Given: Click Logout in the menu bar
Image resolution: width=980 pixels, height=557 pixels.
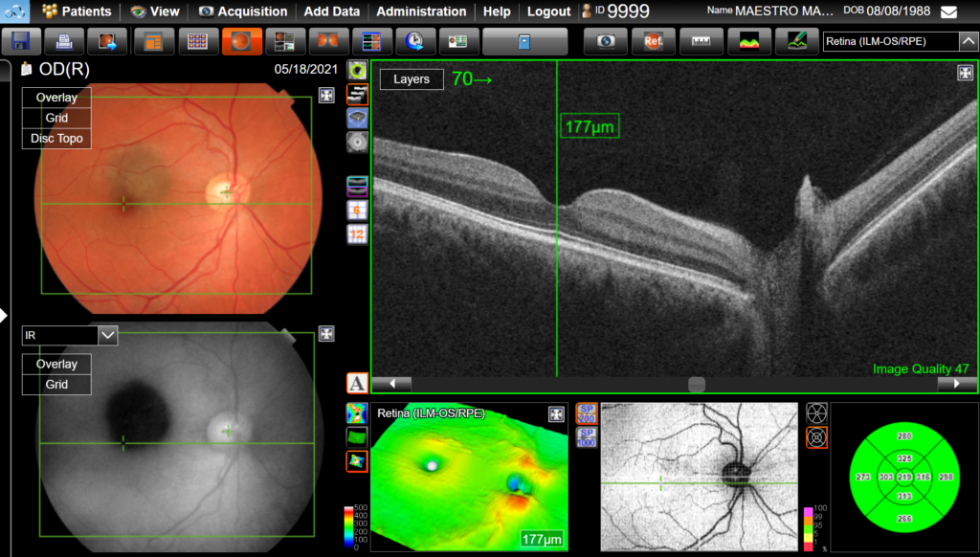Looking at the screenshot, I should pos(548,11).
